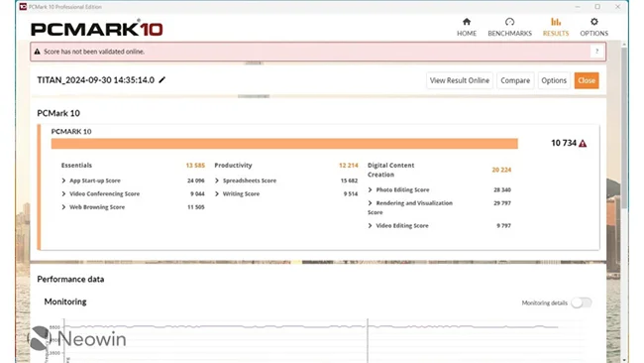Expand Photo Editing Score

[x=371, y=189]
